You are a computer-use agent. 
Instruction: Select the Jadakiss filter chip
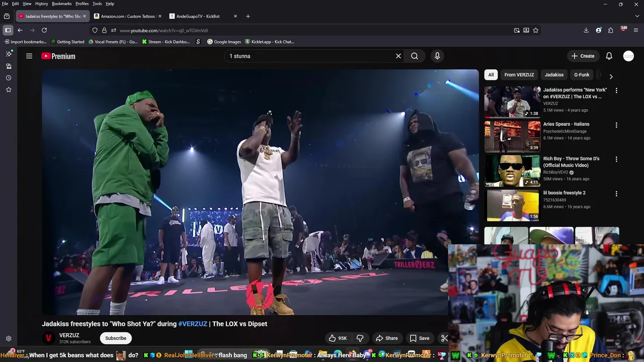554,75
